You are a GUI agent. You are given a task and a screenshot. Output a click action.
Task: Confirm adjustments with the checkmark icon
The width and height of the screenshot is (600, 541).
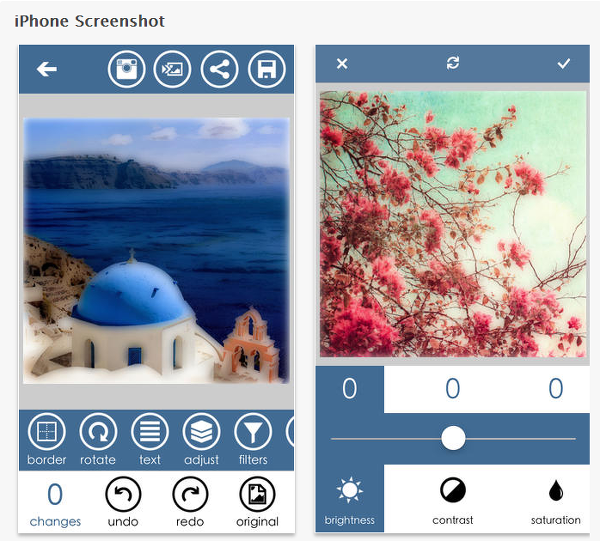point(564,64)
